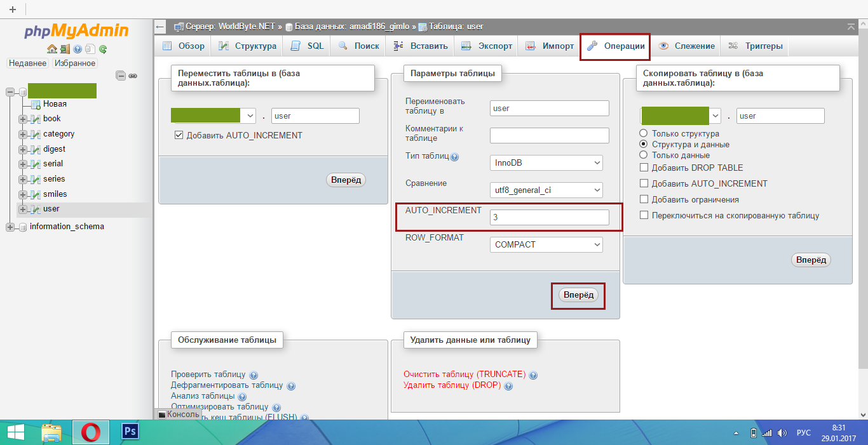Open the Экспорт tab

487,46
